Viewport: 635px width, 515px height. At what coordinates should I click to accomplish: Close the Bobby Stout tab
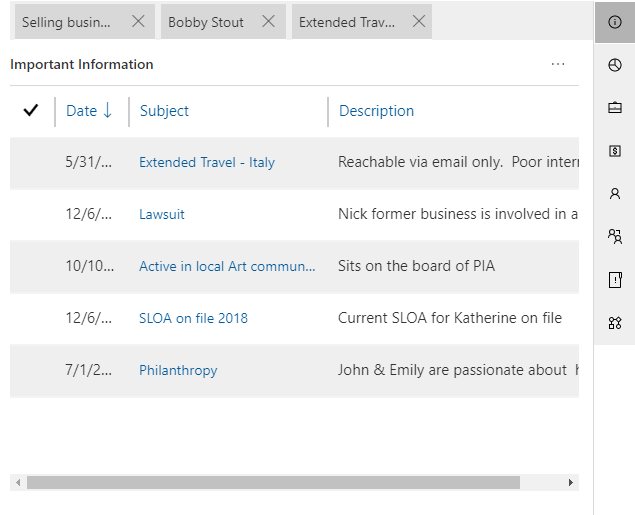268,22
